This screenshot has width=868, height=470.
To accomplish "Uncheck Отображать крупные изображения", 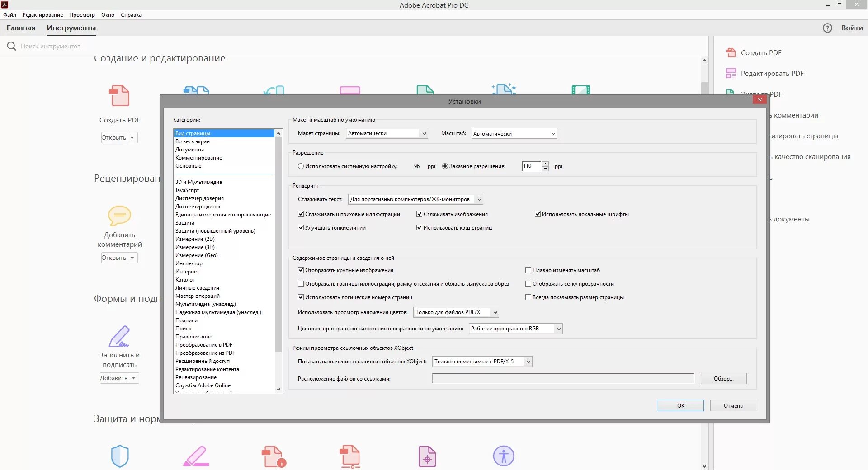I will 301,270.
